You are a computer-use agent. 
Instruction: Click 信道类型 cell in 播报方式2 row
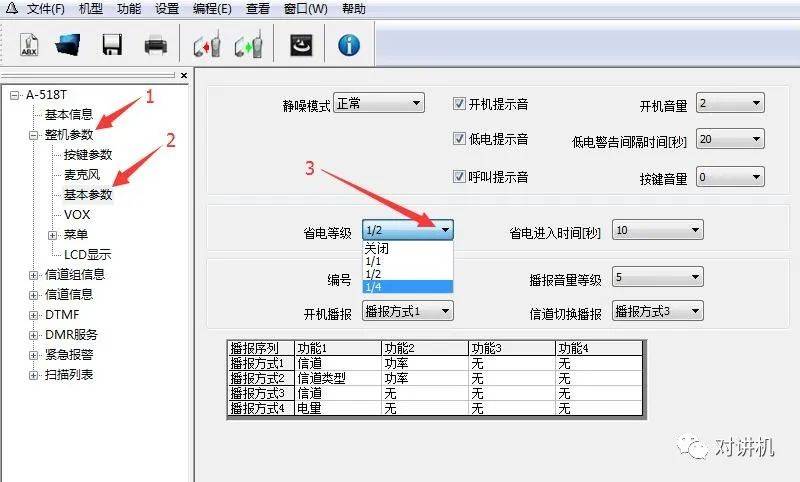tap(338, 378)
